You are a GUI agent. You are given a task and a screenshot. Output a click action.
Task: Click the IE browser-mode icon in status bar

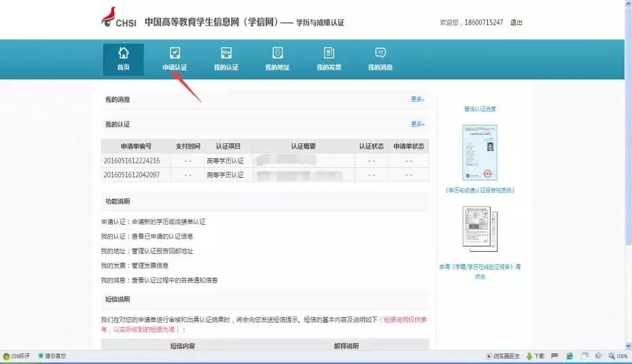click(569, 356)
